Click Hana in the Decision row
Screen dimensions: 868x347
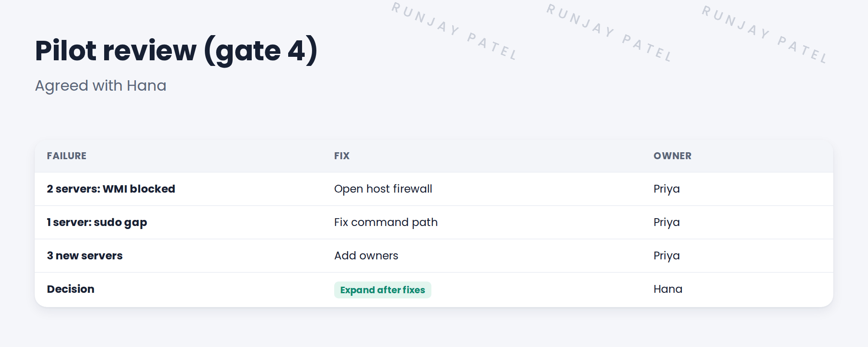pyautogui.click(x=668, y=289)
